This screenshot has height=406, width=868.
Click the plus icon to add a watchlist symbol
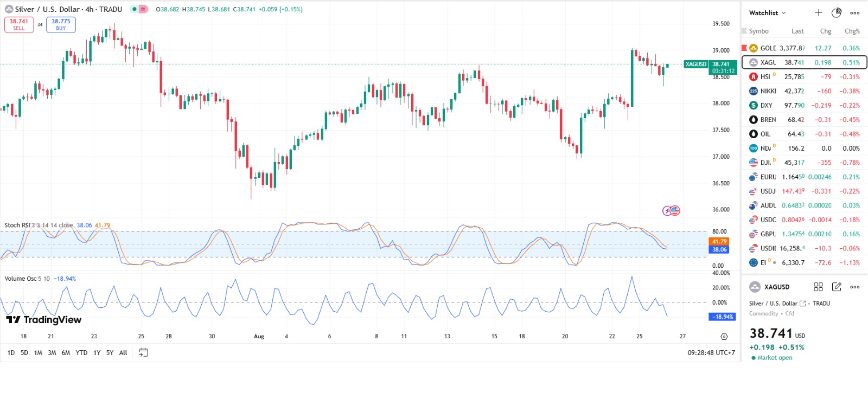pos(818,13)
